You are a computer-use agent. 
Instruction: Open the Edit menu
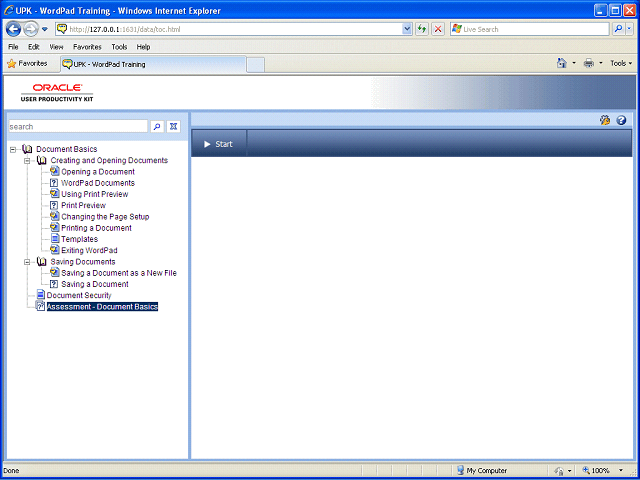33,47
